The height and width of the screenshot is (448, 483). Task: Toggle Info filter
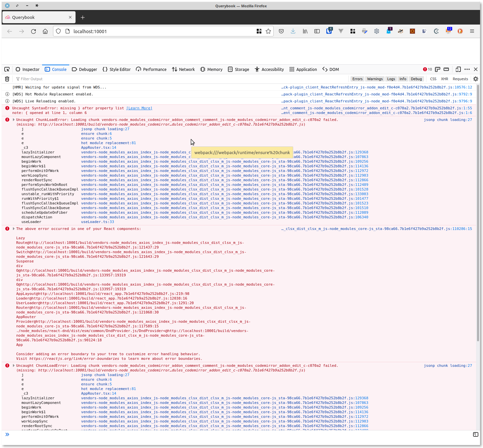point(403,79)
